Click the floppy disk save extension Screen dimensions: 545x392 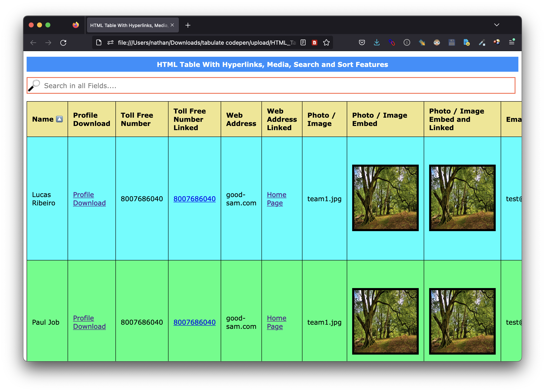click(452, 42)
